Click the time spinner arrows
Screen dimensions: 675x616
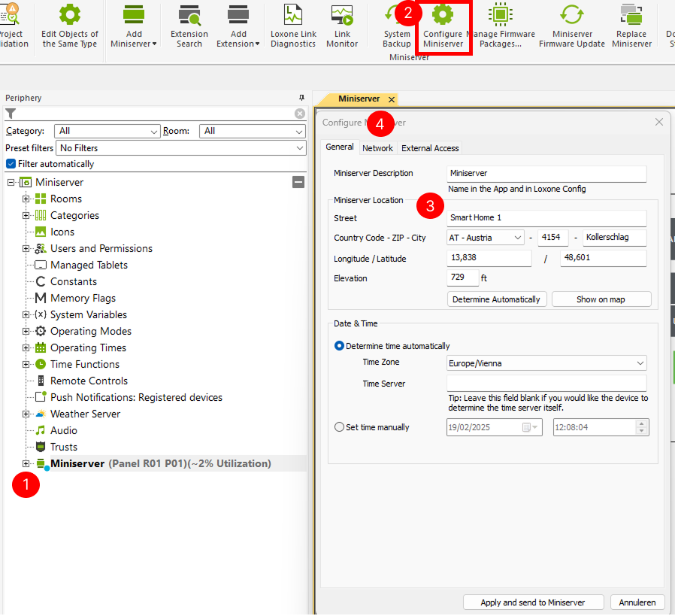[x=640, y=427]
